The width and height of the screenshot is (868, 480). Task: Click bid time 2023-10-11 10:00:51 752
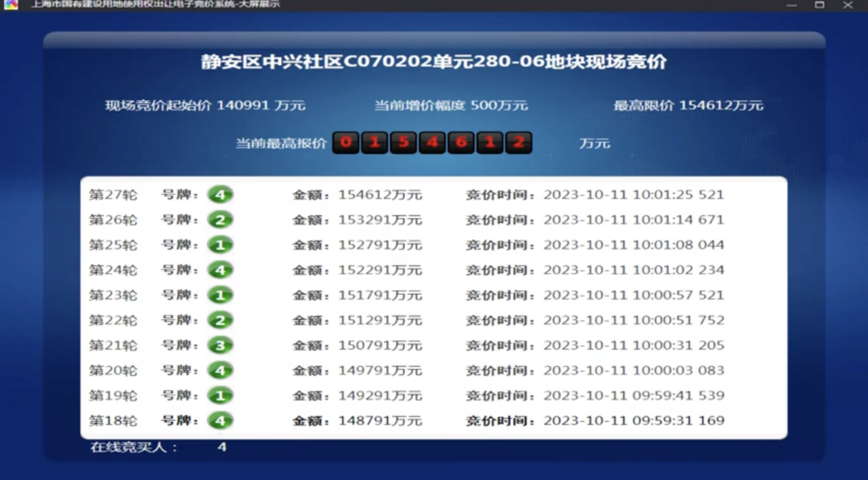pos(634,320)
